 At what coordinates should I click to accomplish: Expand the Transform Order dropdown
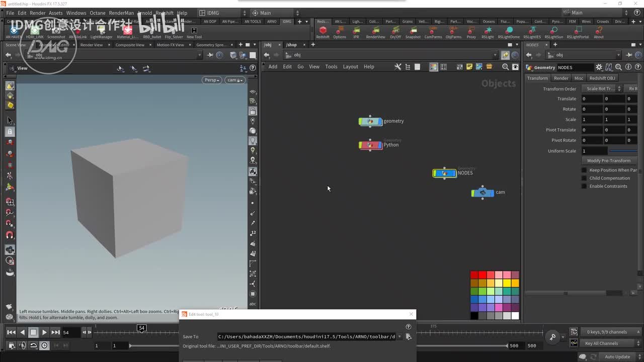pos(602,89)
